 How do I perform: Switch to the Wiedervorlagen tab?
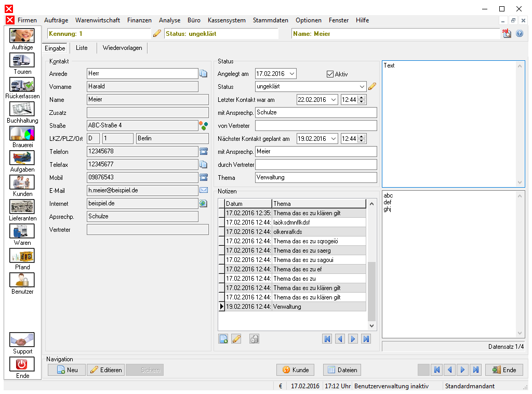pyautogui.click(x=123, y=48)
